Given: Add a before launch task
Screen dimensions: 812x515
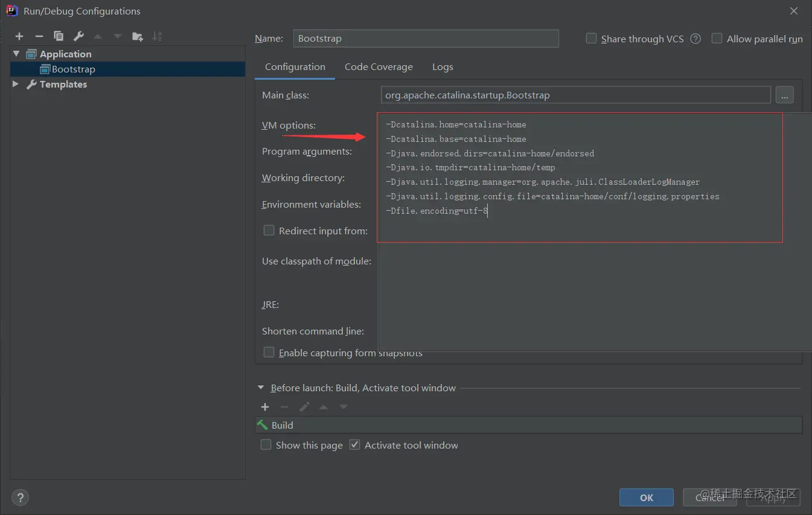Looking at the screenshot, I should click(264, 407).
